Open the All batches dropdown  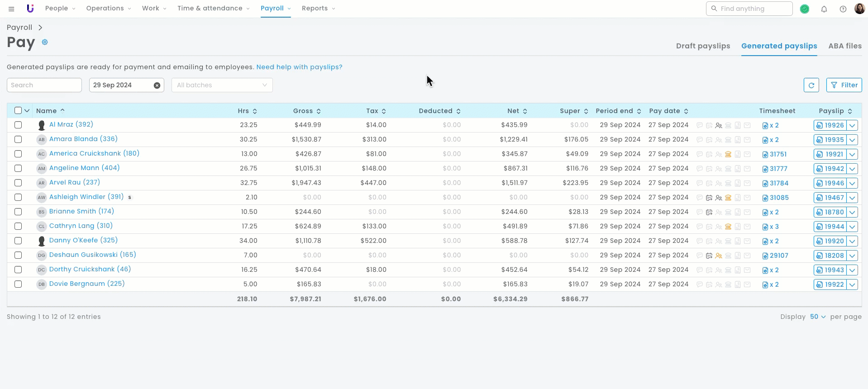tap(222, 85)
